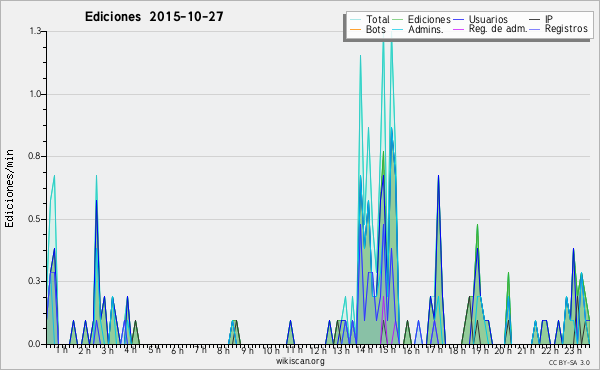Screen dimensions: 600x370
Task: Click the wikiscan.org text below chart
Action: (300, 361)
